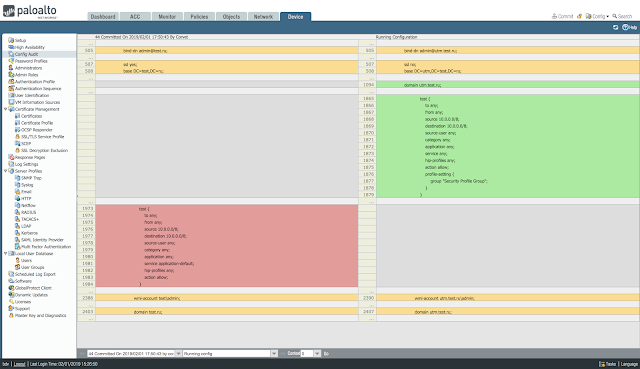Click the Master Key and Diagnostics lock icon
Image resolution: width=640 pixels, height=369 pixels.
(11, 316)
